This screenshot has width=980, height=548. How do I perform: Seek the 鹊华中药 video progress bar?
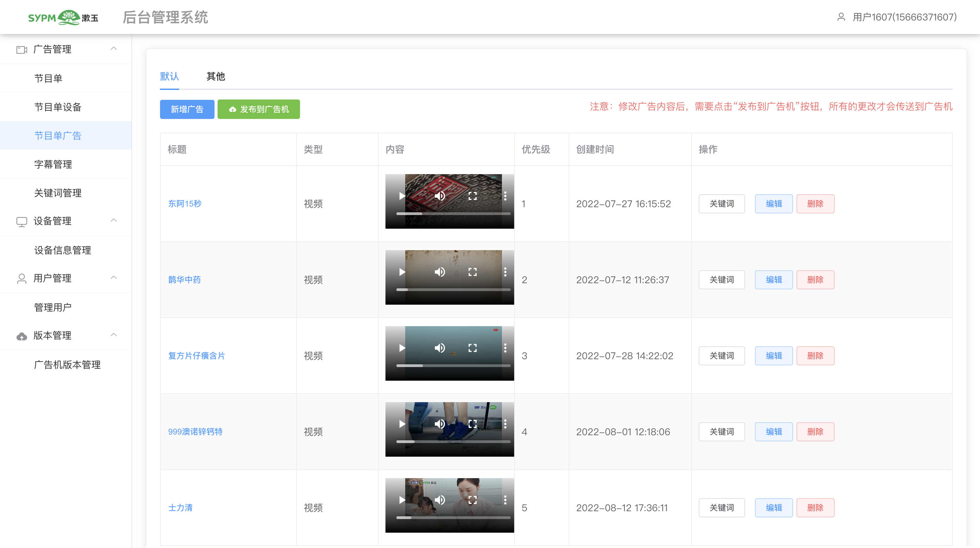pos(454,290)
